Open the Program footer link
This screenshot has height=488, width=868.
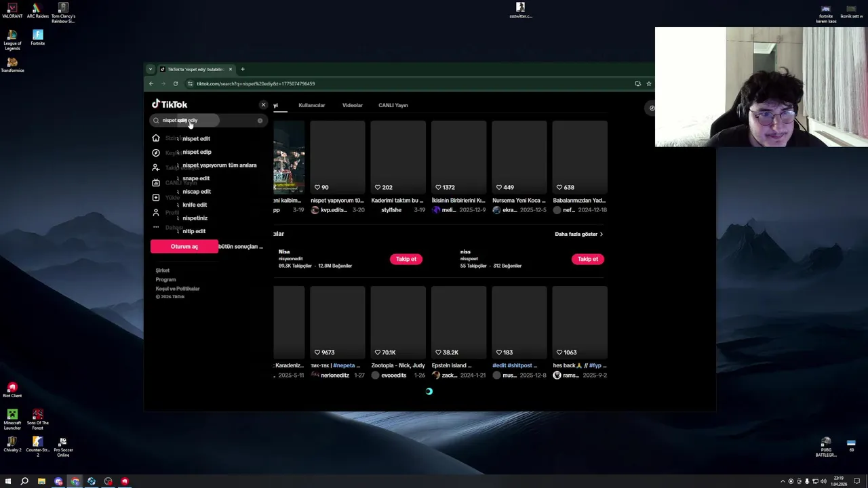click(x=165, y=279)
